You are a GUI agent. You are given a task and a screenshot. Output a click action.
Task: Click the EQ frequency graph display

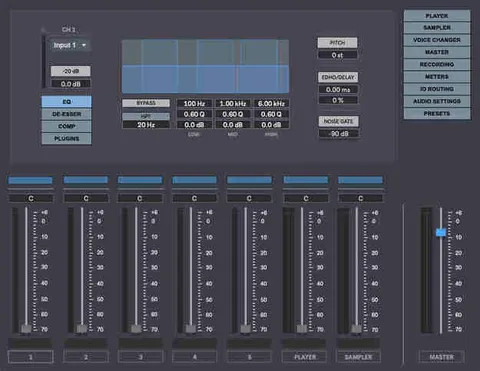(x=205, y=67)
